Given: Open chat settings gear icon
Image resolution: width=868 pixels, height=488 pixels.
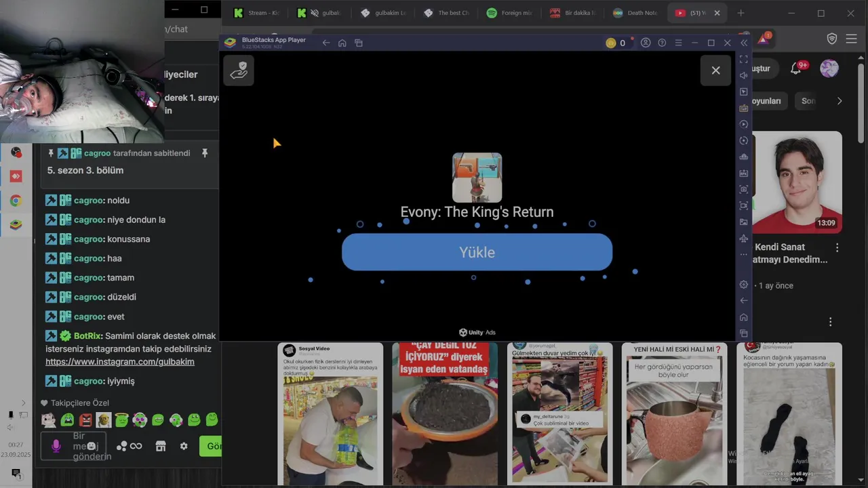Looking at the screenshot, I should [184, 446].
